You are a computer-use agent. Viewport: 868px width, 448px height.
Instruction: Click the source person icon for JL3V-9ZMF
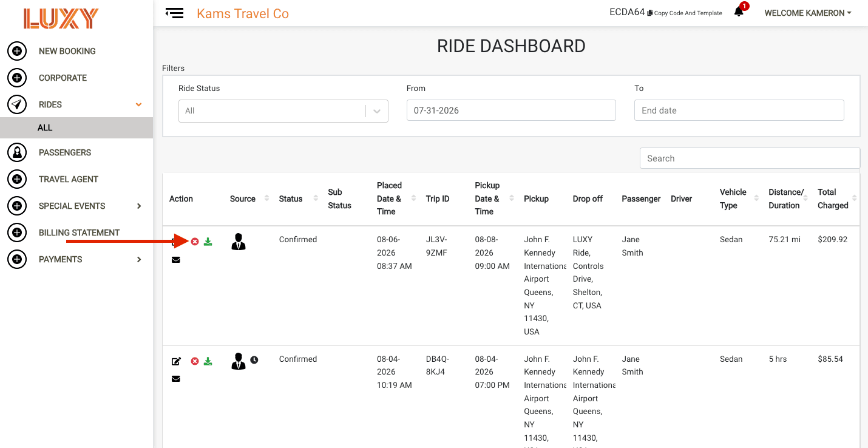(x=239, y=242)
